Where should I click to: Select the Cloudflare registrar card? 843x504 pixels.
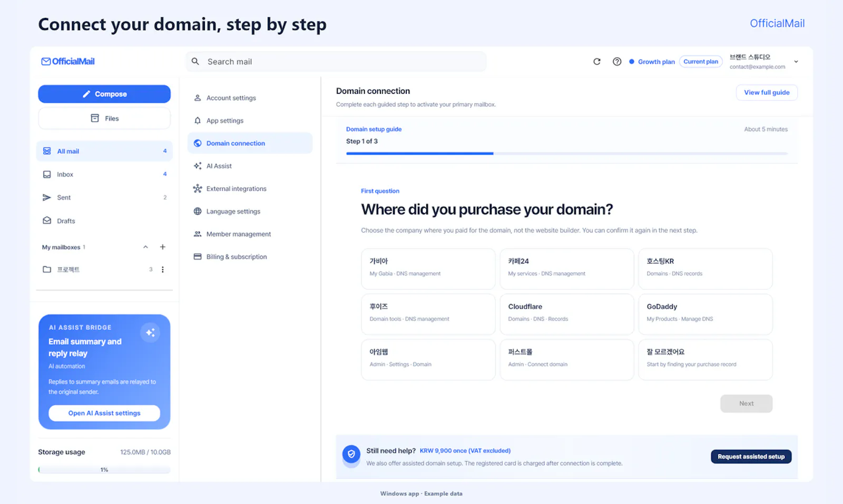click(x=567, y=314)
